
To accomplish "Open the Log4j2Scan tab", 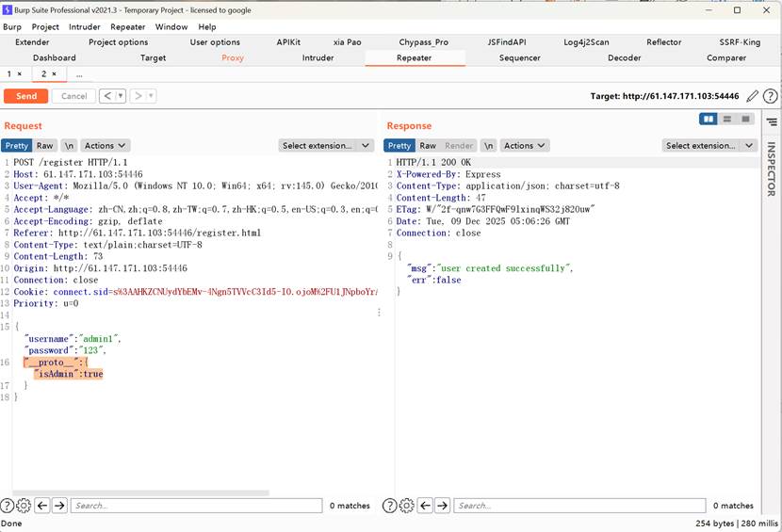I will (x=586, y=42).
